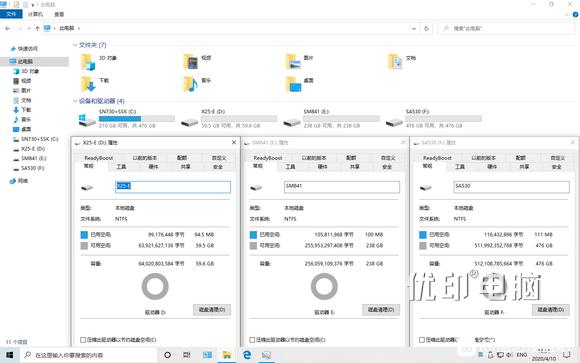580x363 pixels.
Task: Select the 文档 folder icon in main pane
Action: (395, 62)
